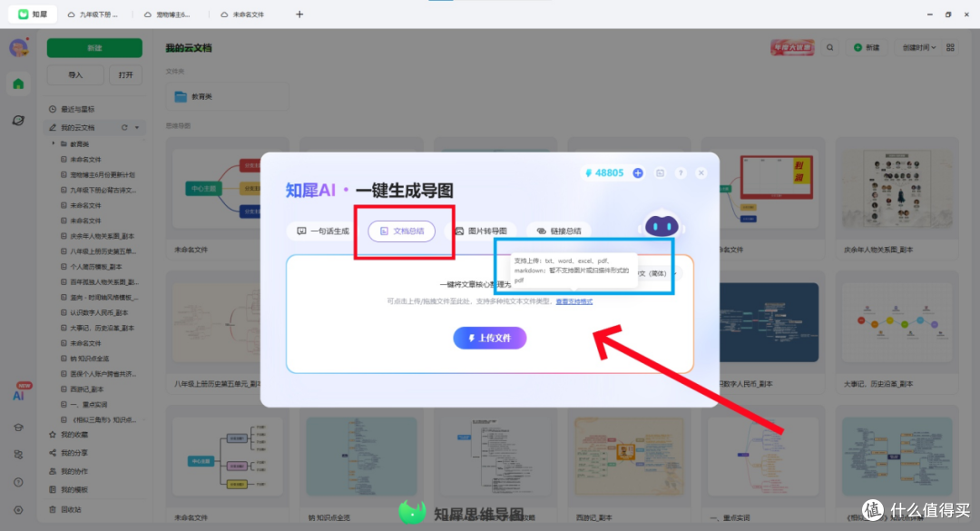Select the 图片转导图 tab
This screenshot has width=980, height=531.
(481, 231)
